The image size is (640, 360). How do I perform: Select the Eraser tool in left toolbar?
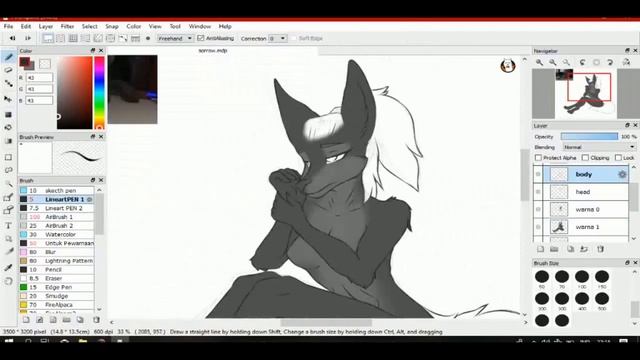click(x=9, y=70)
